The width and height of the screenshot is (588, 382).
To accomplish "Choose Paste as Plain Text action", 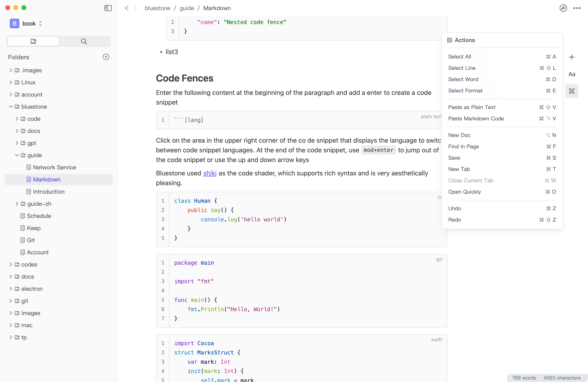I will (472, 107).
